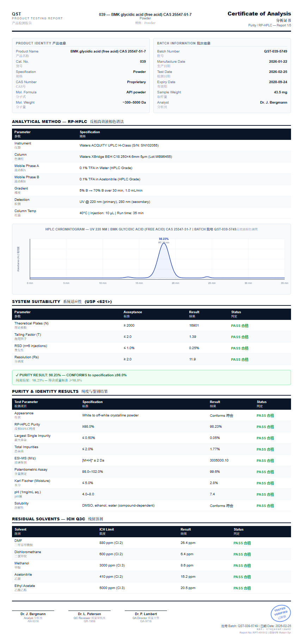The width and height of the screenshot is (303, 644).
Task: Click Ethyl Acetate result "20.5 ppm"
Action: (188, 588)
